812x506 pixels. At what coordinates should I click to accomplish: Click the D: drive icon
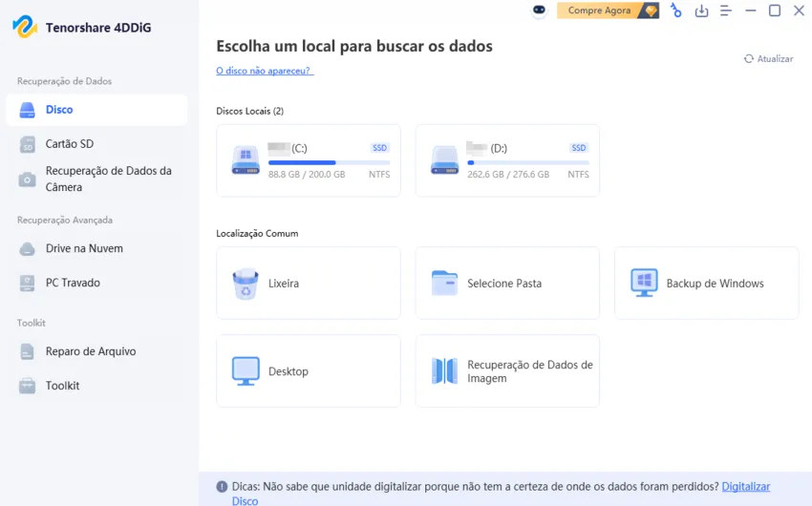coord(445,159)
